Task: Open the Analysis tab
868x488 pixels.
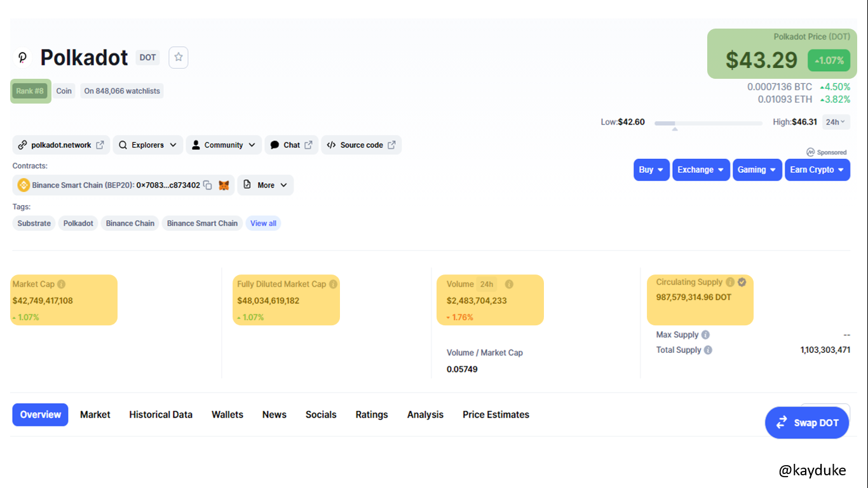Action: click(x=425, y=414)
